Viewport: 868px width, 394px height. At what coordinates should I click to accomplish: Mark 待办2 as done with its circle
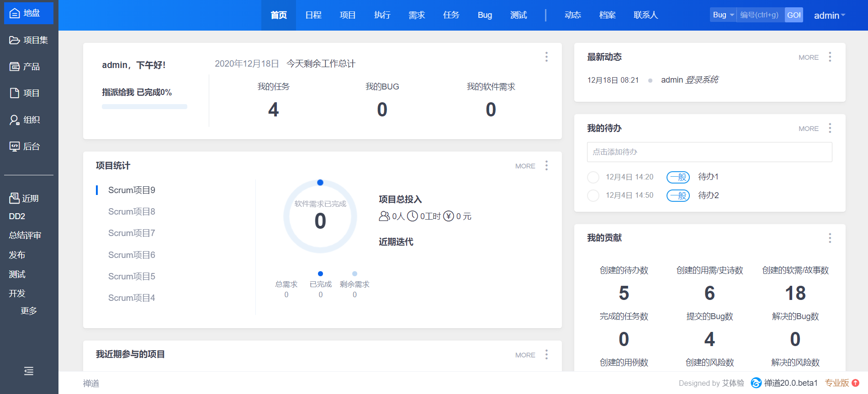593,195
